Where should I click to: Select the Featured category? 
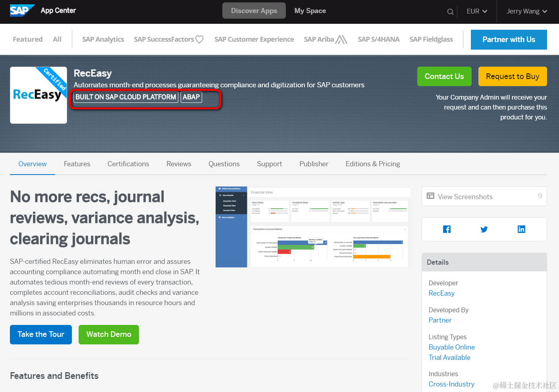click(27, 39)
